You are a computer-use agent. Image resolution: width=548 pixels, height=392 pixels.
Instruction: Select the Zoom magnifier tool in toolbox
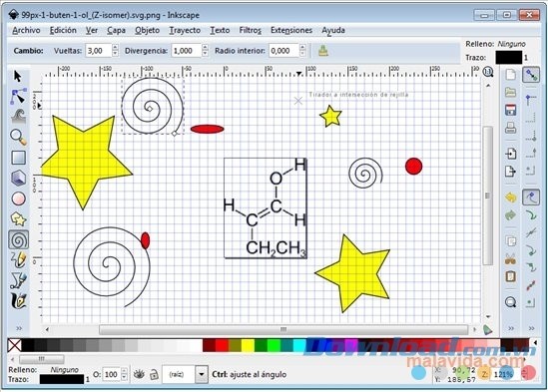(18, 137)
